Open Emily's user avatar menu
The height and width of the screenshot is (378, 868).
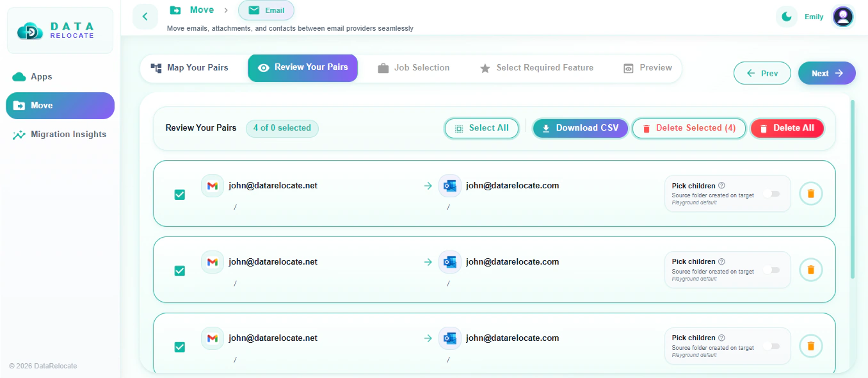coord(843,17)
